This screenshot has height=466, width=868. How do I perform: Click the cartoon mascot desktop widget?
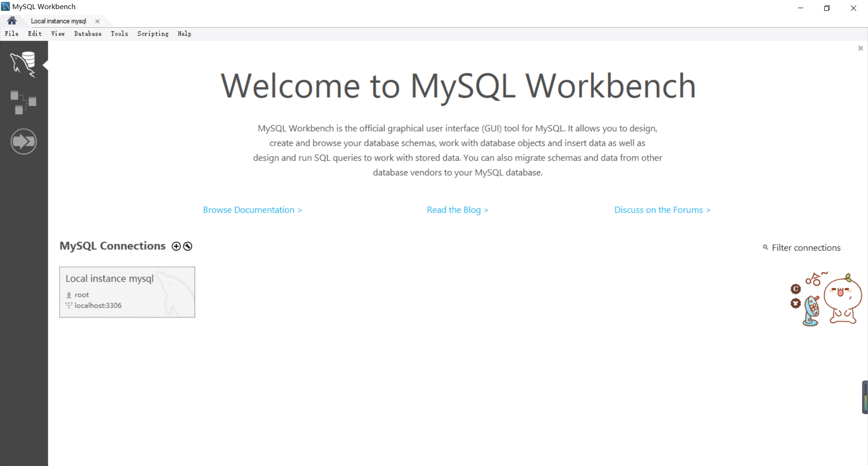pyautogui.click(x=842, y=299)
